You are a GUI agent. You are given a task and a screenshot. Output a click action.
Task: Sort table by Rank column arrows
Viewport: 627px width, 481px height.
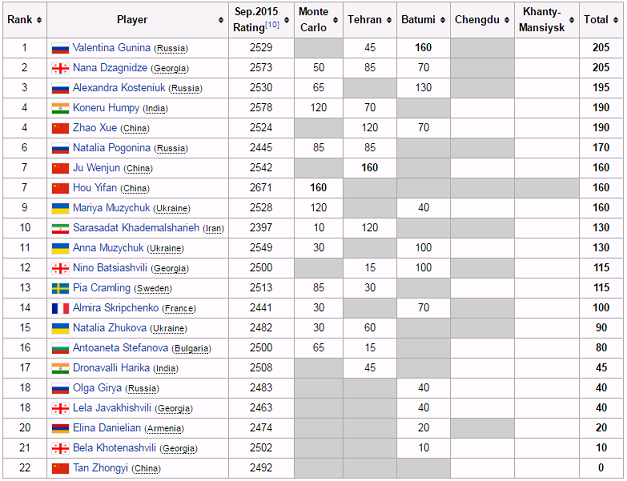click(x=38, y=20)
